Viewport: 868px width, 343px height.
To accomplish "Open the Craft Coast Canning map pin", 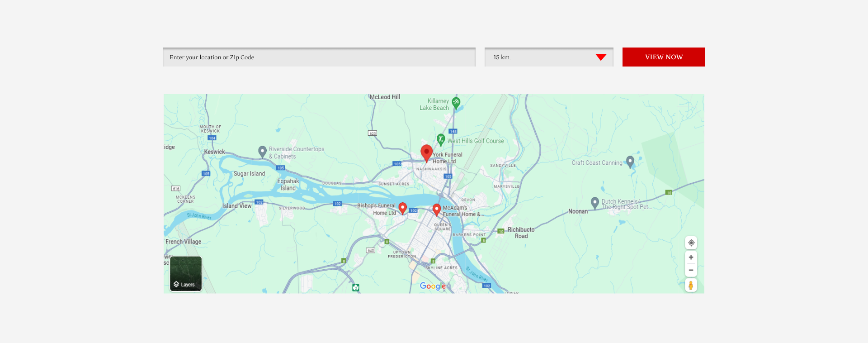I will point(630,162).
